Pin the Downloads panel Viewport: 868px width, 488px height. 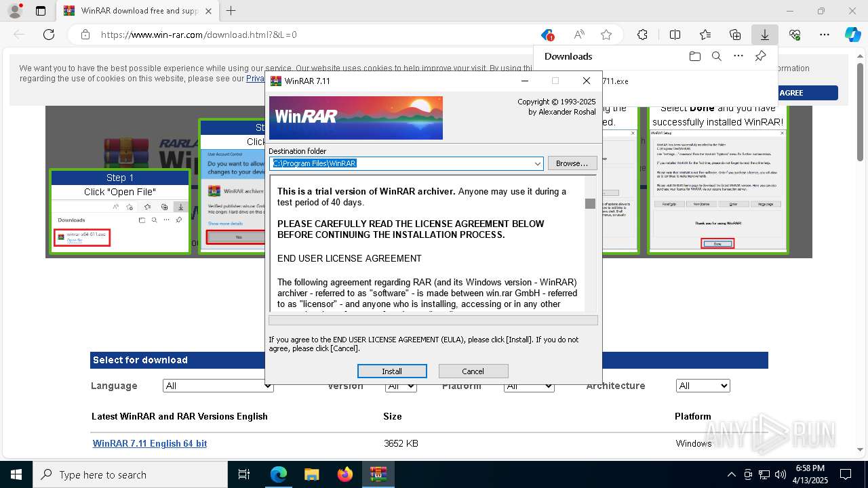(760, 56)
